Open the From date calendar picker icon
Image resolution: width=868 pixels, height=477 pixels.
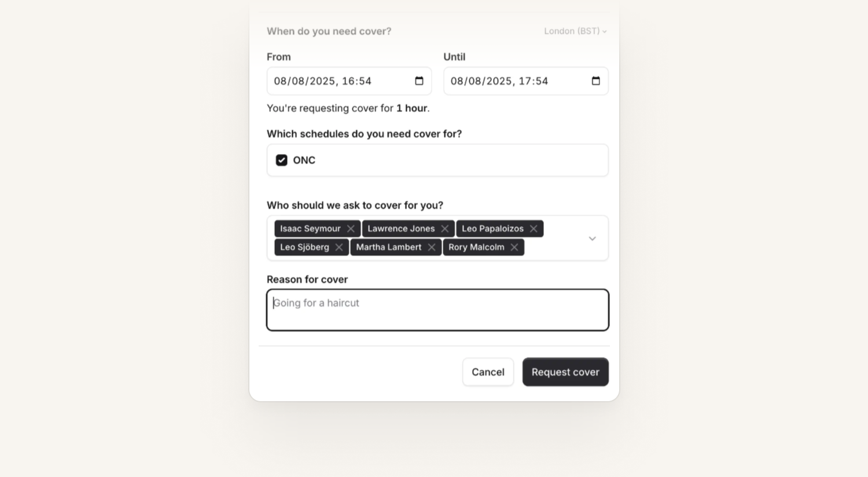pos(419,81)
